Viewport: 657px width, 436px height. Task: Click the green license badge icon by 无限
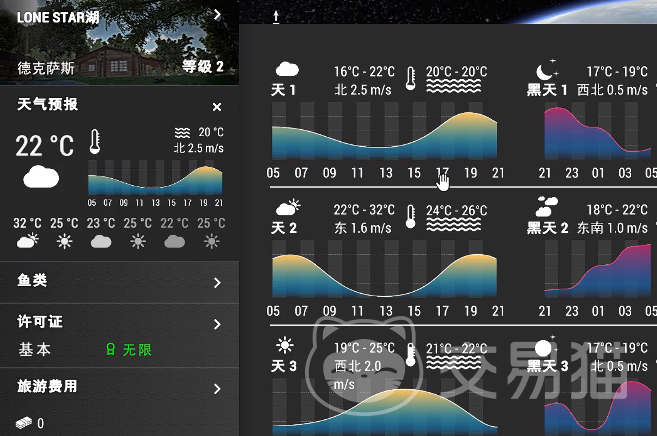111,349
